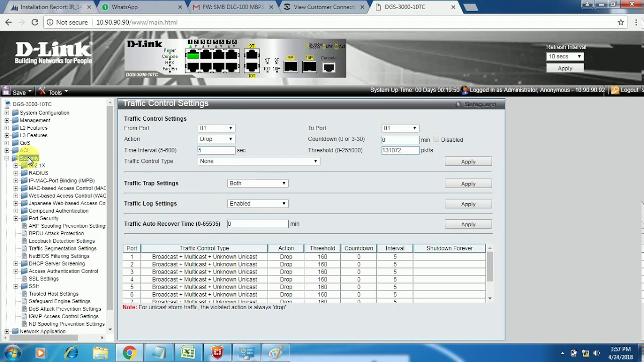This screenshot has width=644, height=362.
Task: Reload the page with browser refresh icon
Action: point(35,22)
